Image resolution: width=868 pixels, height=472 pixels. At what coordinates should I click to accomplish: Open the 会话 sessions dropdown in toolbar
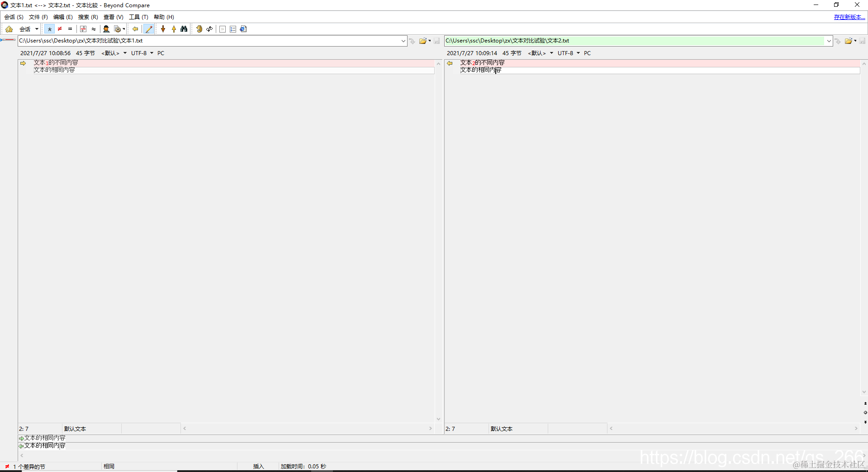pos(29,29)
